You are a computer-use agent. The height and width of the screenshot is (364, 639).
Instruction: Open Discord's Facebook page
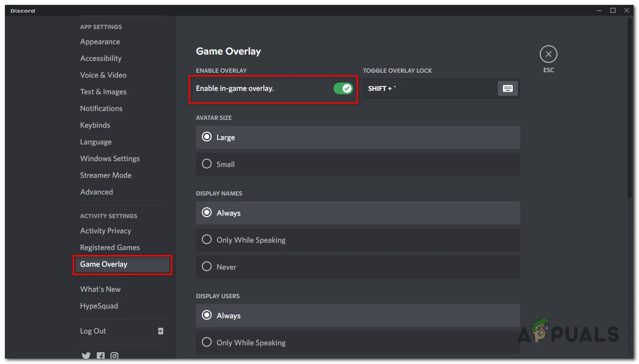100,356
